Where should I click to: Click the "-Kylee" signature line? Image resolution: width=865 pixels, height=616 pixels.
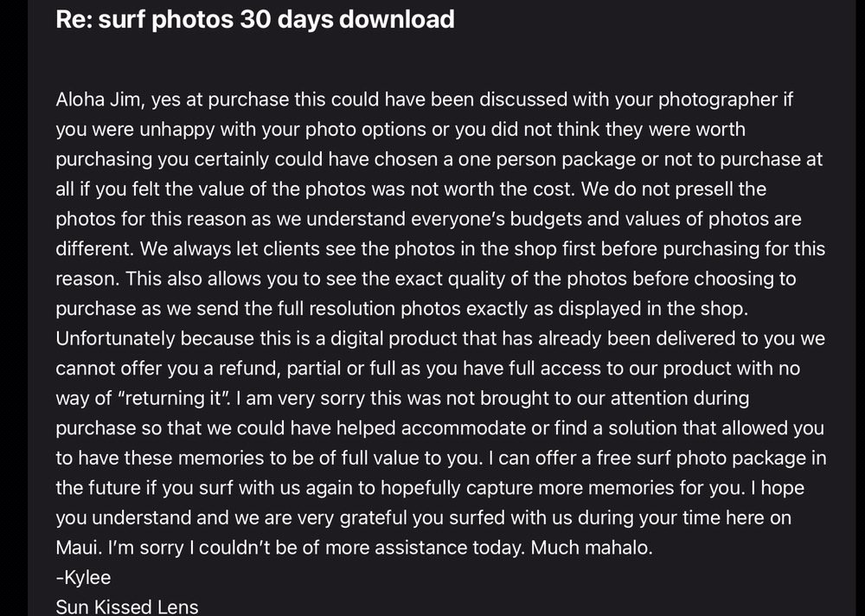(x=82, y=577)
